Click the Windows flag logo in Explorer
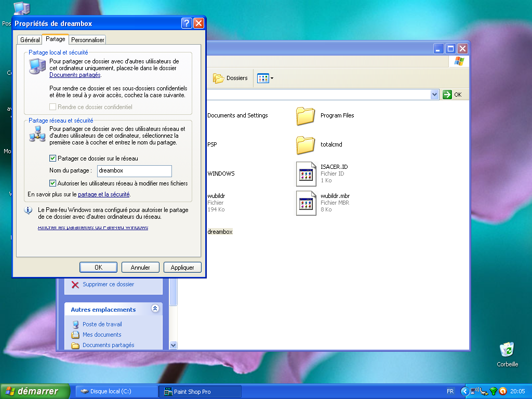This screenshot has width=532, height=399. pyautogui.click(x=459, y=61)
